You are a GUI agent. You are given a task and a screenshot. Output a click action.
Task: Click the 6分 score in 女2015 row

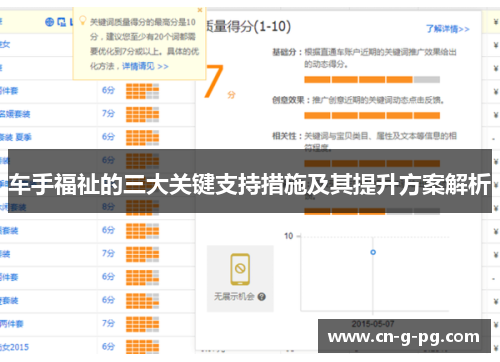tap(108, 347)
